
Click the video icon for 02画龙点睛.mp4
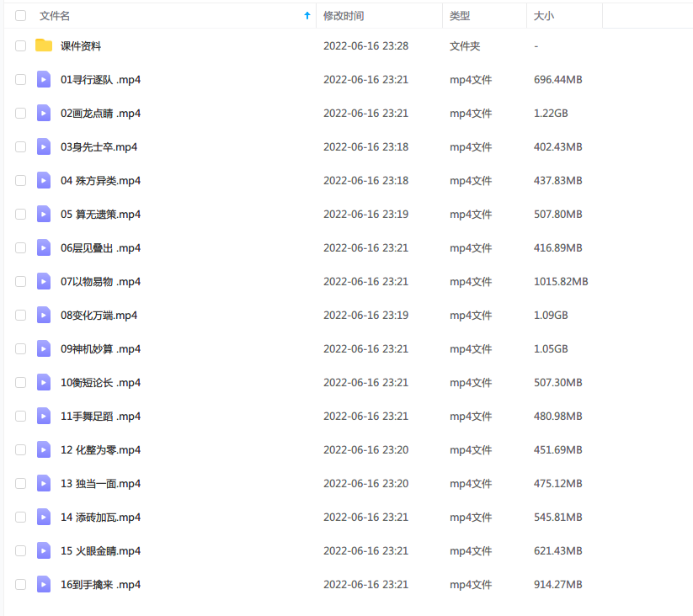pyautogui.click(x=43, y=113)
